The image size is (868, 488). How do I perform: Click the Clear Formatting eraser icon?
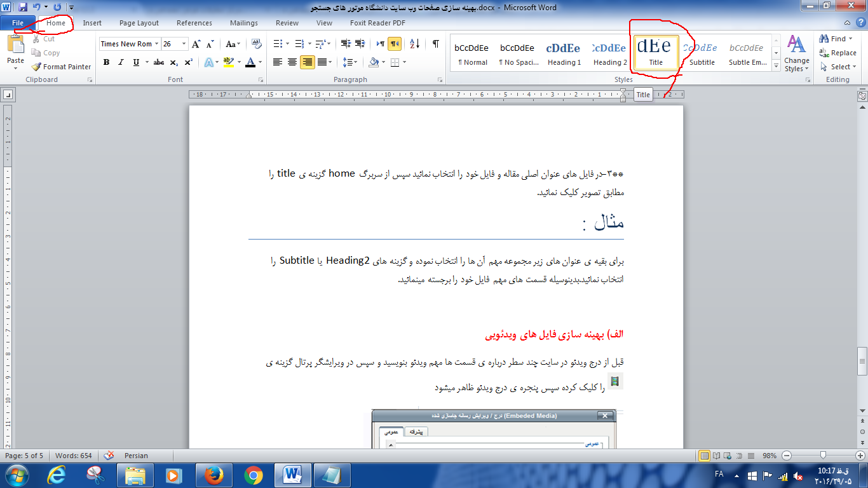(x=257, y=44)
